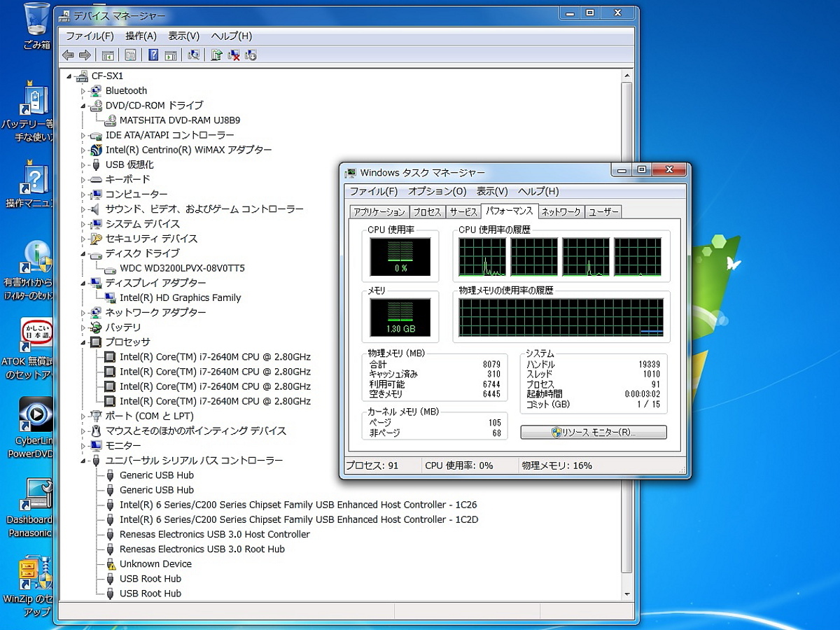Switch to the サービス tab
The width and height of the screenshot is (840, 630).
(463, 211)
